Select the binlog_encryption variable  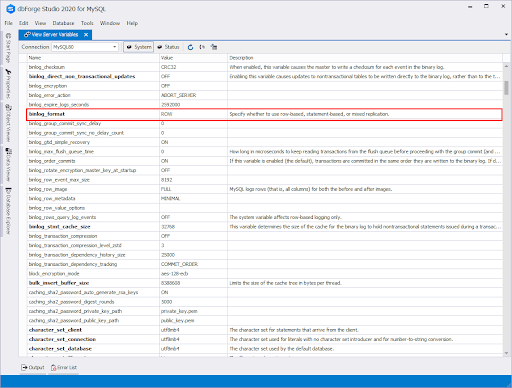[x=48, y=86]
